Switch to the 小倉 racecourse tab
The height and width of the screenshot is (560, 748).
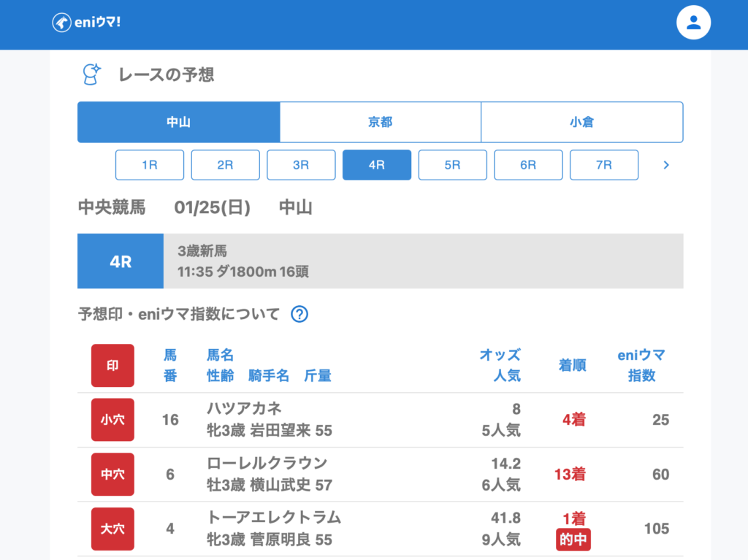pos(581,122)
